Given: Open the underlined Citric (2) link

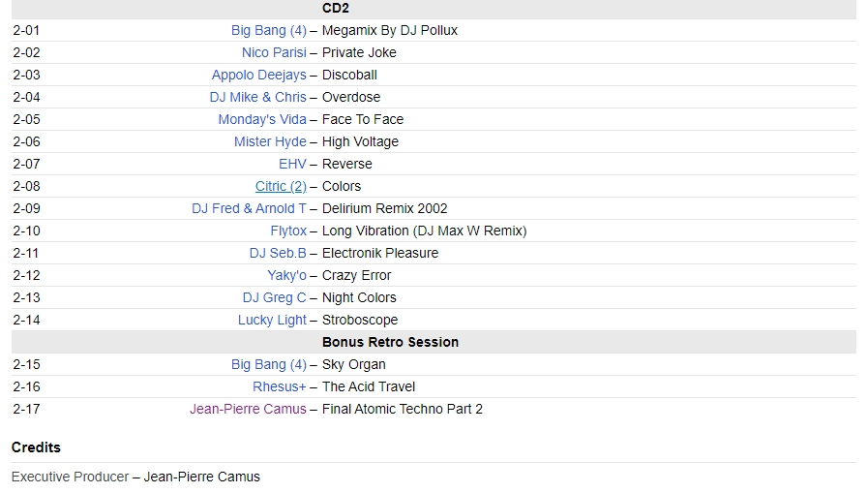Looking at the screenshot, I should [281, 186].
